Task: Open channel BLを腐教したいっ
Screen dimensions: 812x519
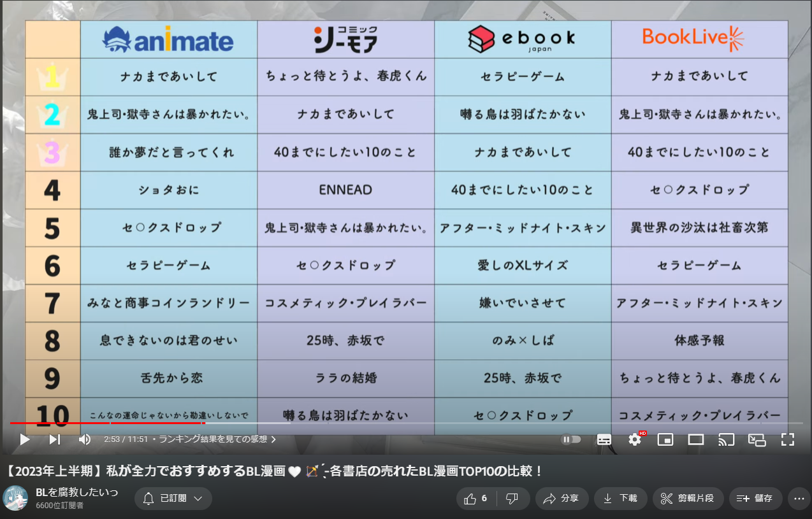Action: coord(76,492)
